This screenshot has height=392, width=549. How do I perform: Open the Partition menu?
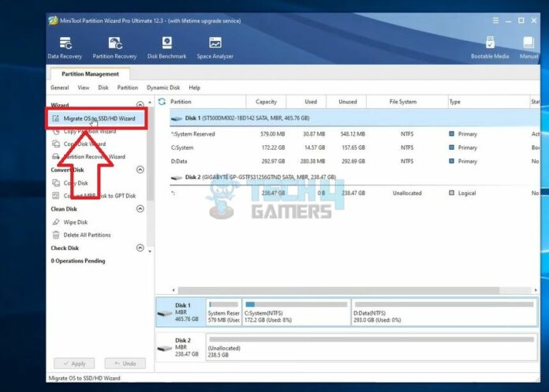click(x=127, y=88)
